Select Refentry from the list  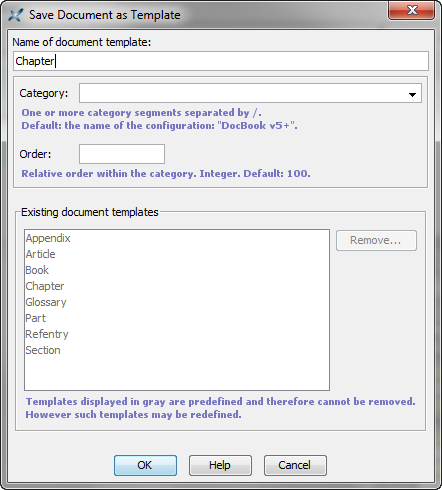click(47, 334)
